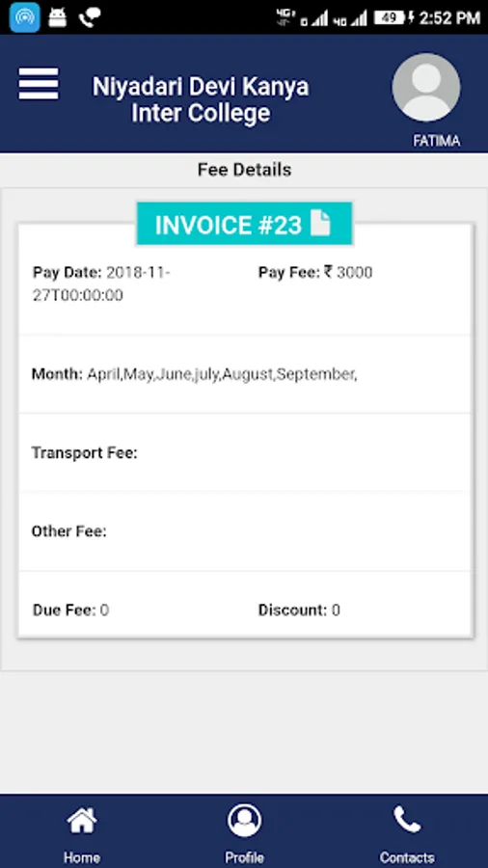Tap the Android robot notification icon
The image size is (488, 868).
pyautogui.click(x=57, y=17)
